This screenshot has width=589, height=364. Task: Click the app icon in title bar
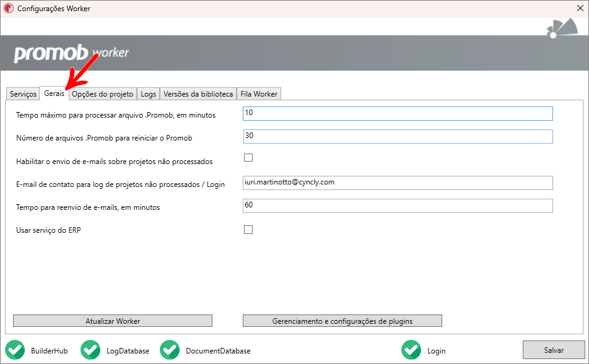click(x=9, y=9)
